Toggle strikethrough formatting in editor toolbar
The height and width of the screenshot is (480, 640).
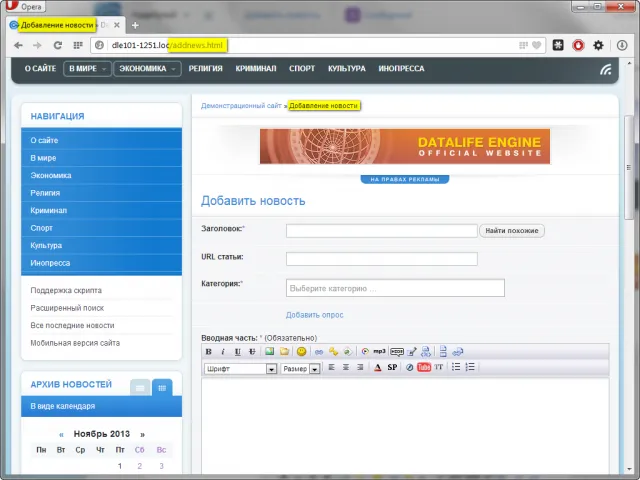(252, 351)
